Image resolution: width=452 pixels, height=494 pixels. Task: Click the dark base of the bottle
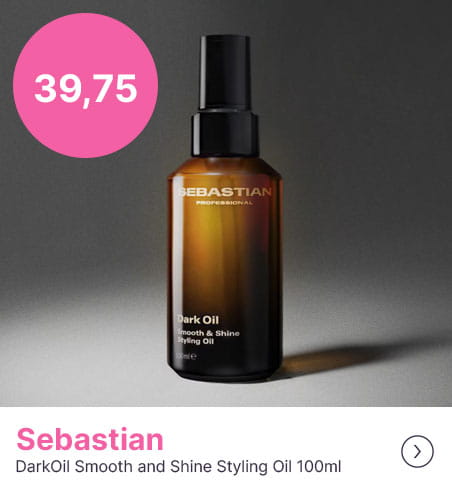225,372
